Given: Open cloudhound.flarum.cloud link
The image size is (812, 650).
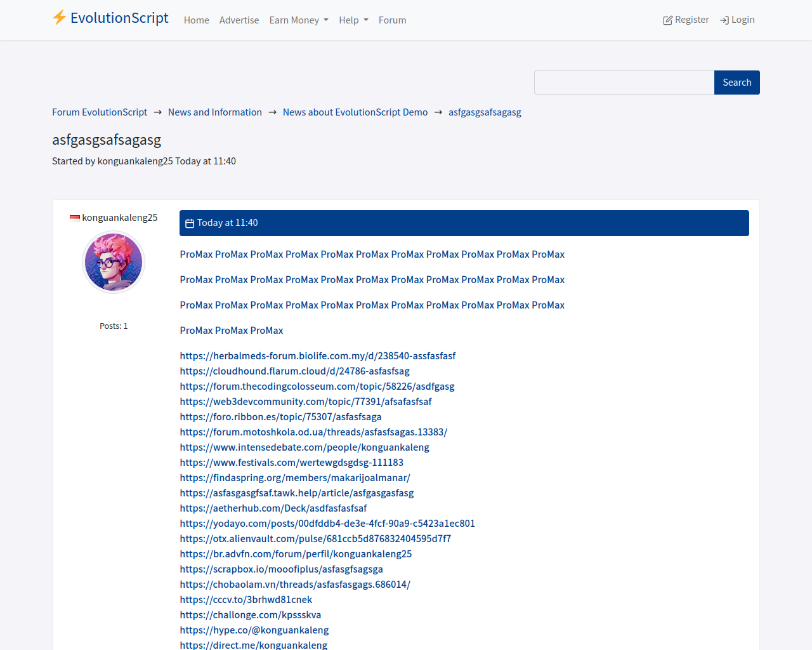Looking at the screenshot, I should (295, 371).
